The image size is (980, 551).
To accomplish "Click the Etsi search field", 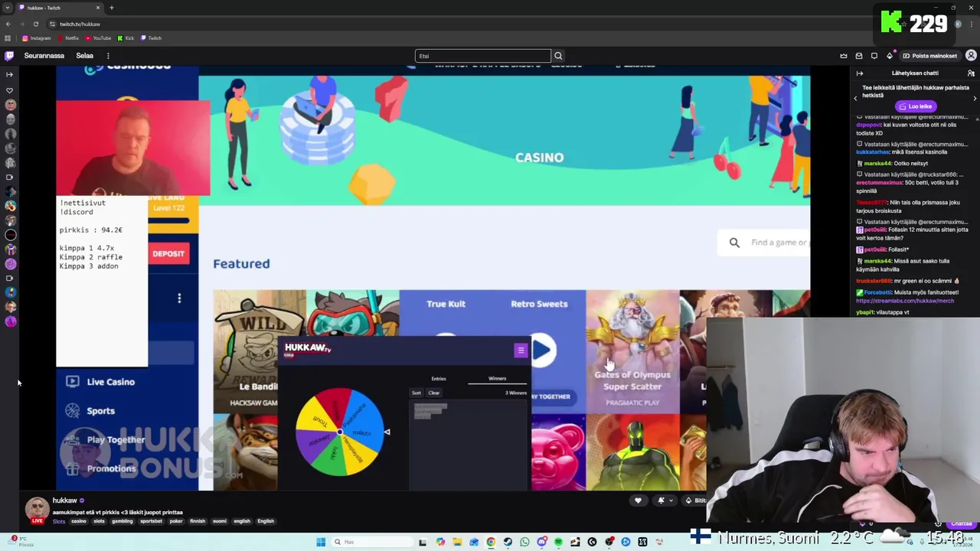I will point(483,56).
